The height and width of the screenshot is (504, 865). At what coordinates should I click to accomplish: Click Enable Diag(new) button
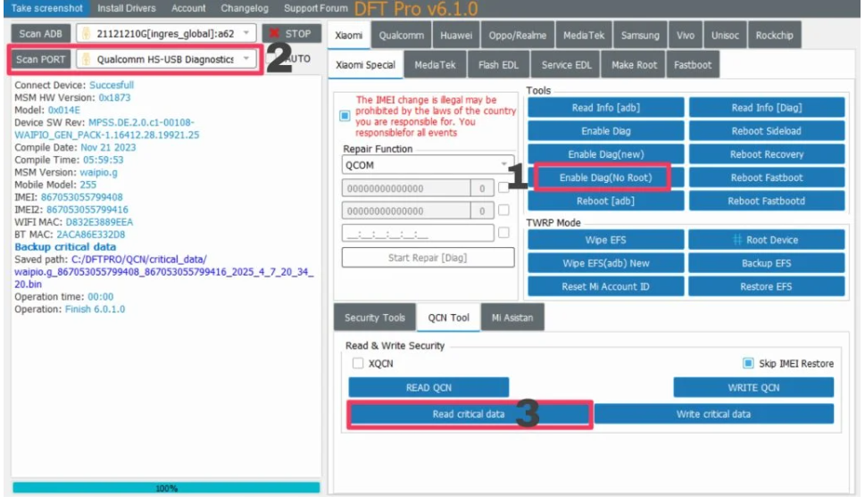coord(606,154)
